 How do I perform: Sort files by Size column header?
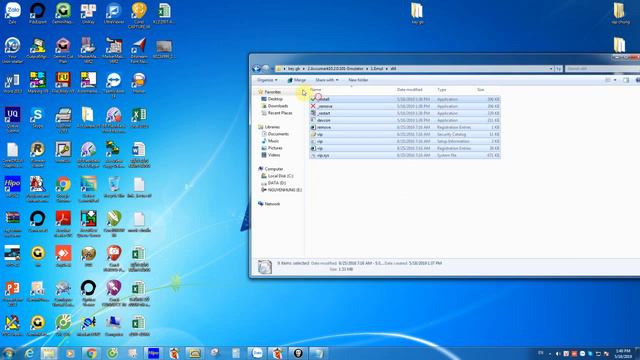click(x=481, y=89)
